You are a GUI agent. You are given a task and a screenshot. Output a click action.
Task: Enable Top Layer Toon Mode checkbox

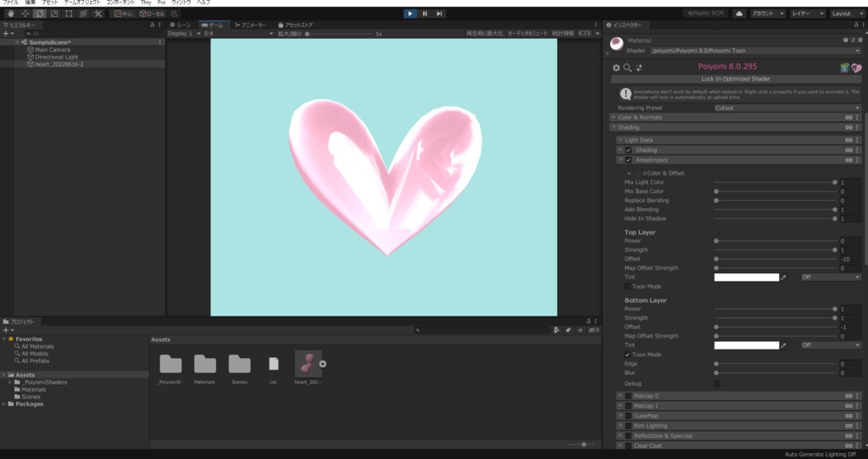click(x=627, y=287)
